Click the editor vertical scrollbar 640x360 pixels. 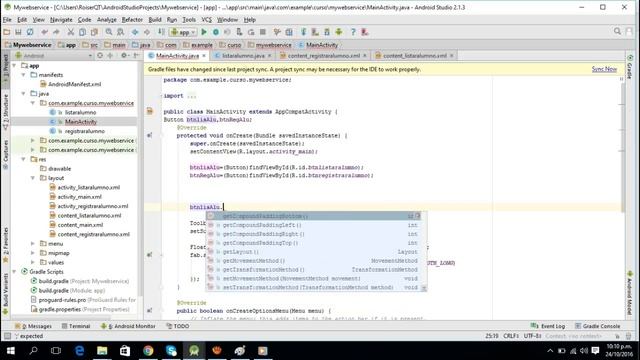pyautogui.click(x=623, y=147)
